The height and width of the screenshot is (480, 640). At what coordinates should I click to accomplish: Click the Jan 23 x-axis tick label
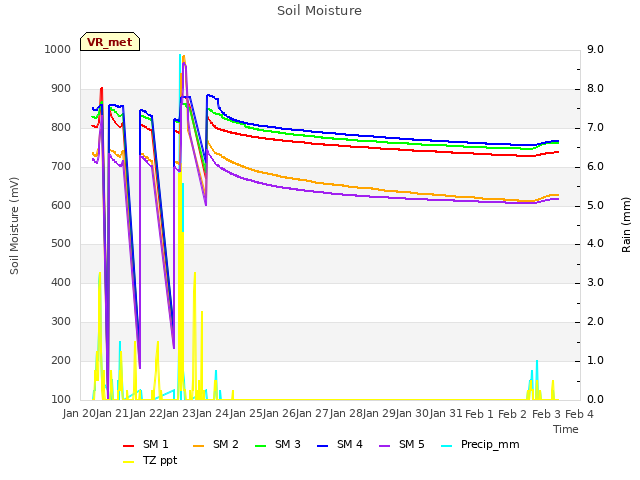179,414
